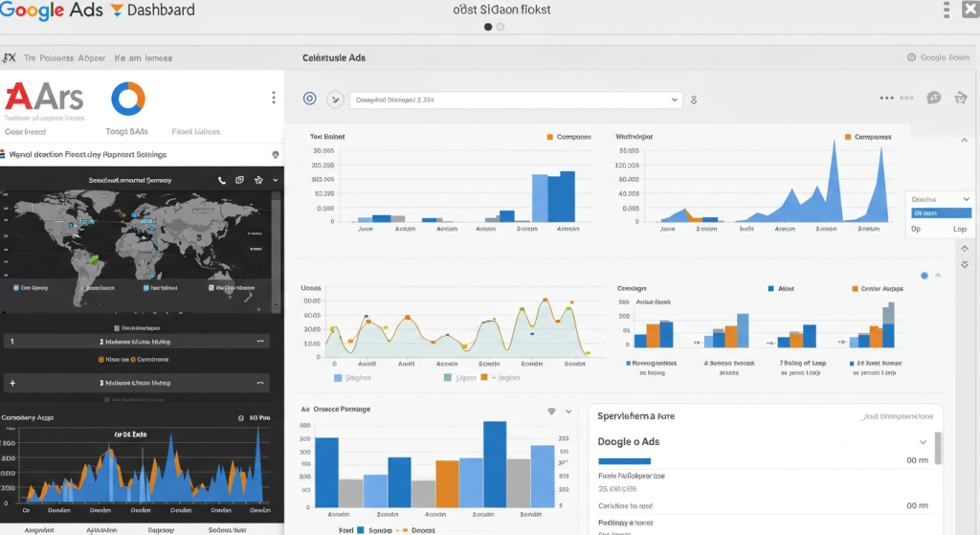Click the orange funnel icon beside Dashboard
The height and width of the screenshot is (535, 980).
click(x=117, y=10)
